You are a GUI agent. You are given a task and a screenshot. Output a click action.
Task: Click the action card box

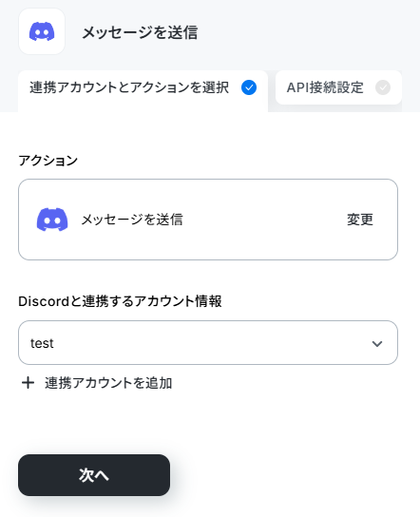[x=208, y=220]
